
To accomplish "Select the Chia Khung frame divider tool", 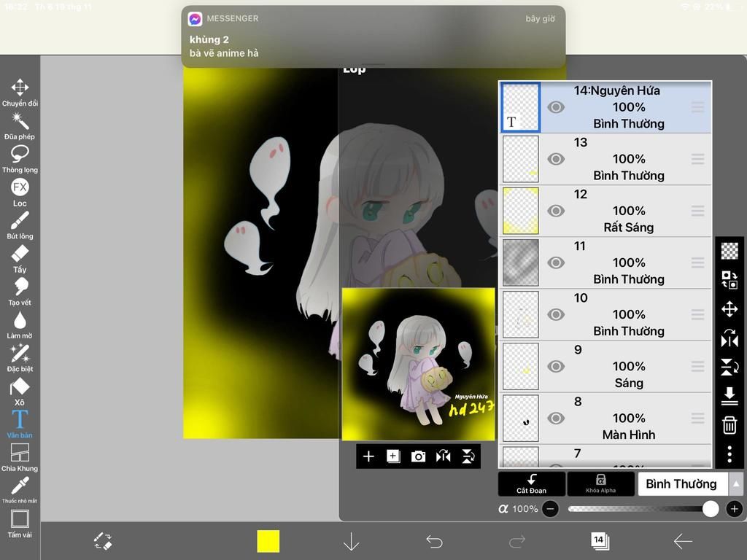I will tap(20, 458).
